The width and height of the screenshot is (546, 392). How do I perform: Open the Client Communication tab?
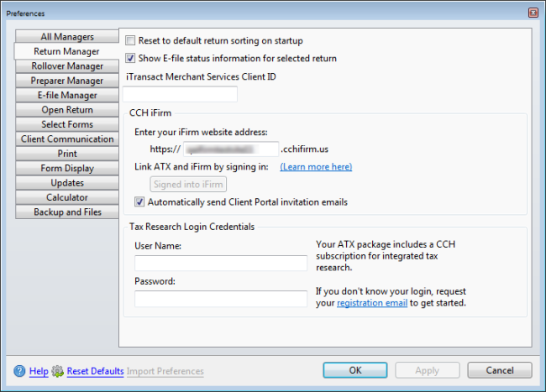pos(67,139)
